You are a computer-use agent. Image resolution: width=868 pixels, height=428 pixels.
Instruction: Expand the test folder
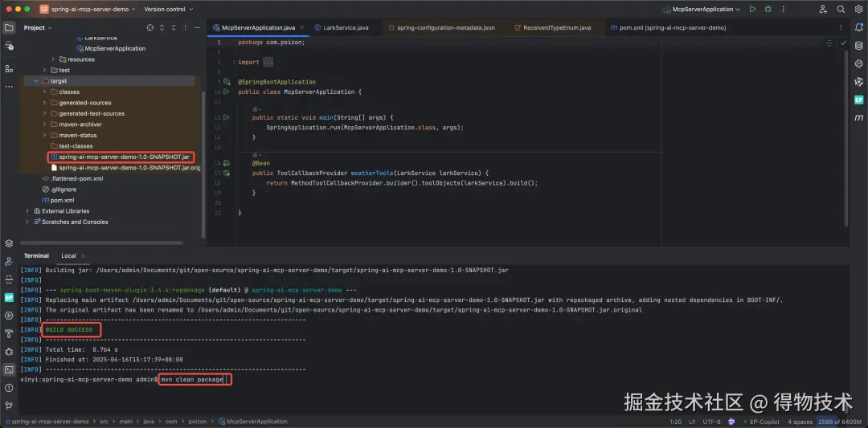click(45, 70)
